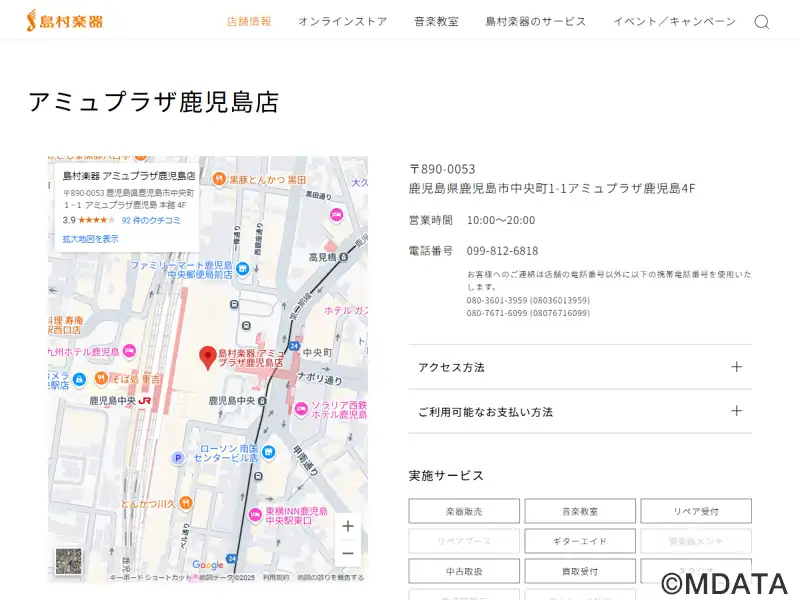This screenshot has height=600, width=800.
Task: Click the 地図の誤りを報告する link
Action: coord(331,578)
